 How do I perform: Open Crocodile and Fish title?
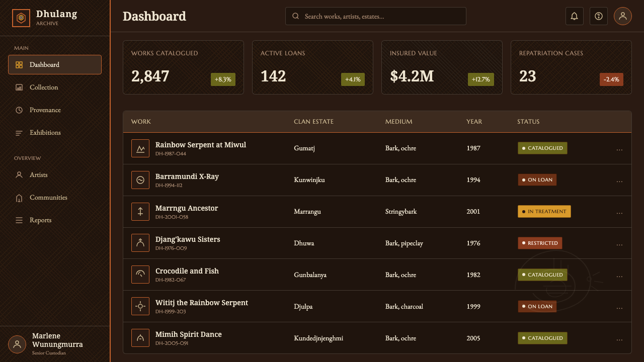click(x=187, y=271)
